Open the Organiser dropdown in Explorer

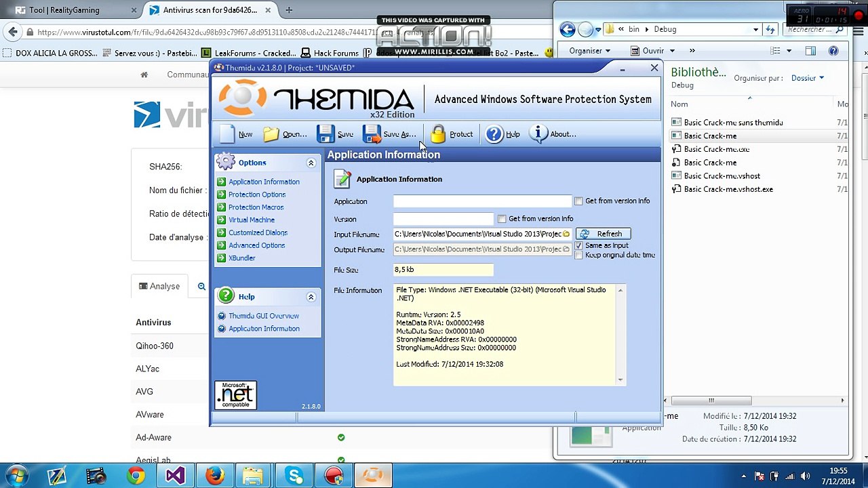tap(589, 51)
